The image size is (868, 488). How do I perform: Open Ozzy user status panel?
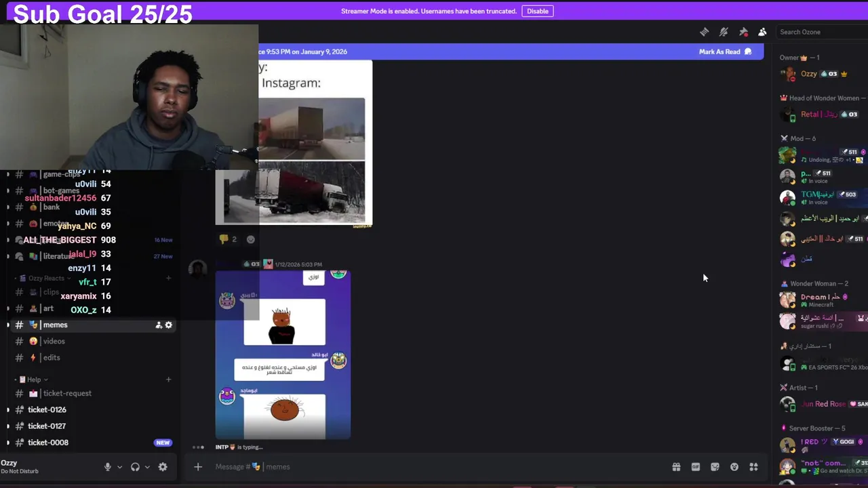(47, 466)
